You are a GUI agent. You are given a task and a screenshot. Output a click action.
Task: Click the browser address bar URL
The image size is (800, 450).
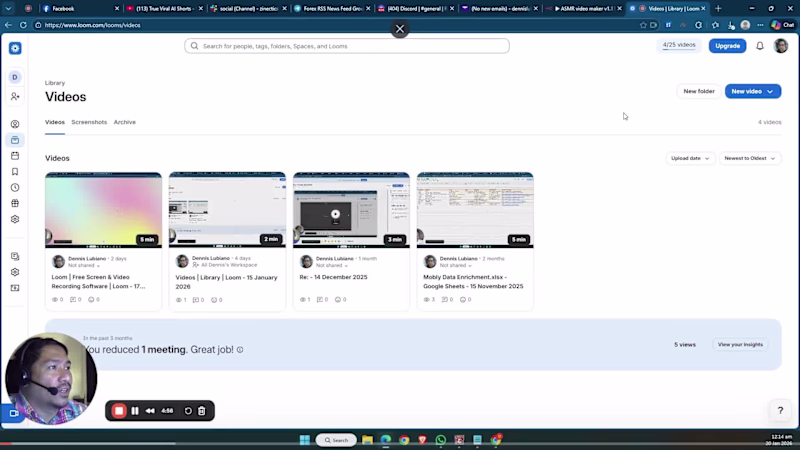(x=92, y=25)
